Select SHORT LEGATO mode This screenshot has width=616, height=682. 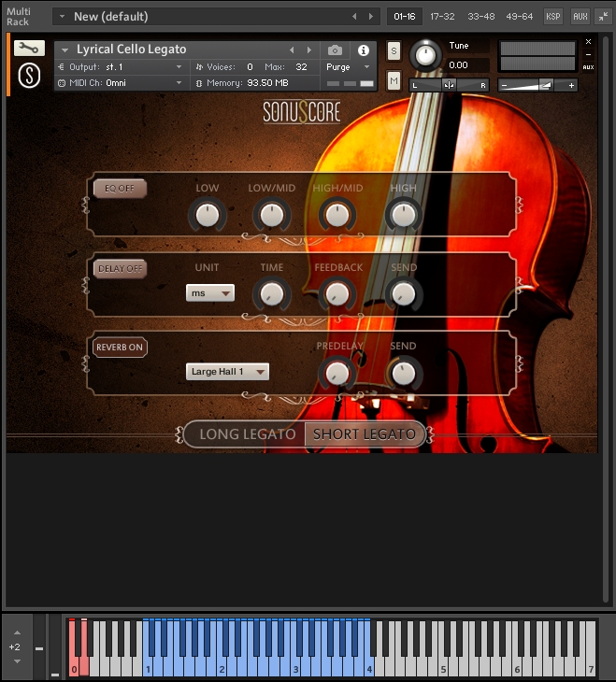tap(364, 434)
